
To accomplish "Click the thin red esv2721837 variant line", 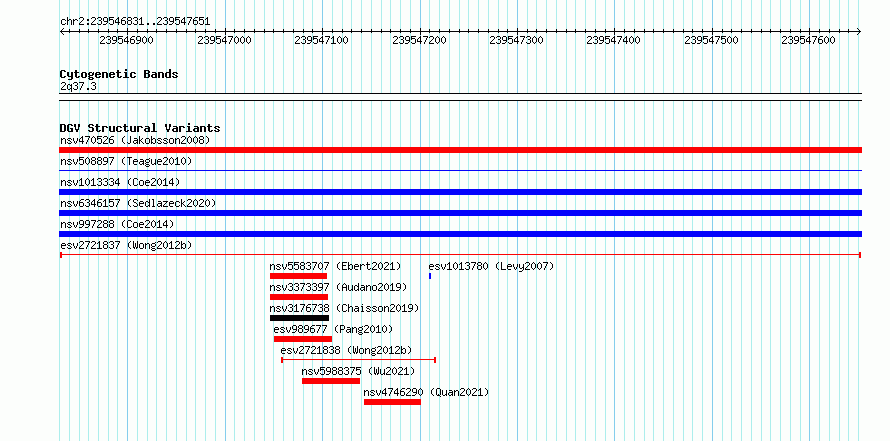I will point(460,255).
